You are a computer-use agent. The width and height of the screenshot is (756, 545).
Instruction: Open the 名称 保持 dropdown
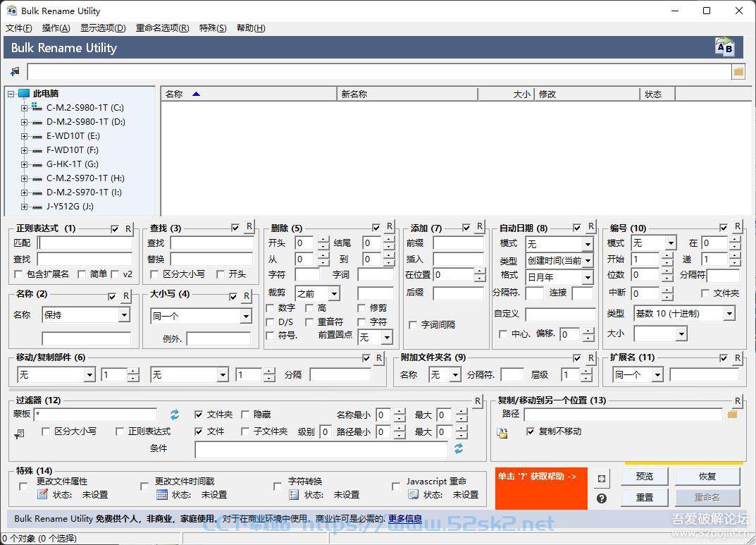tap(125, 315)
